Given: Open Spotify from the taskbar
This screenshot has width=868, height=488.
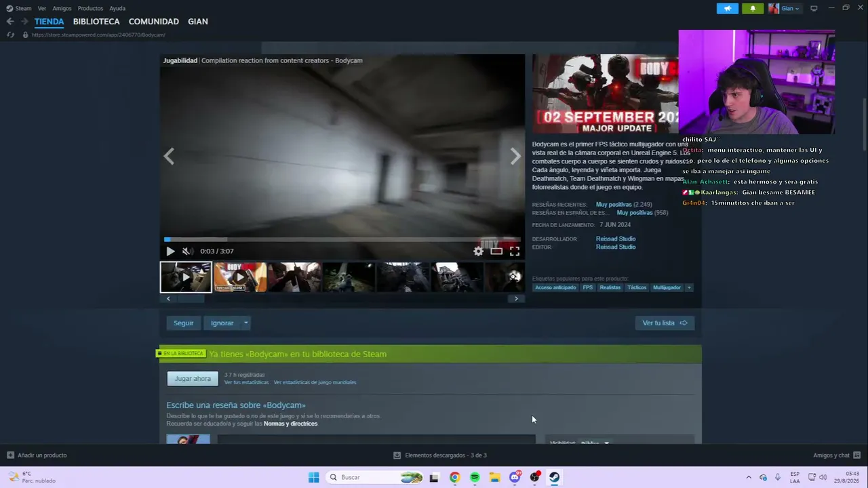Looking at the screenshot, I should [475, 477].
